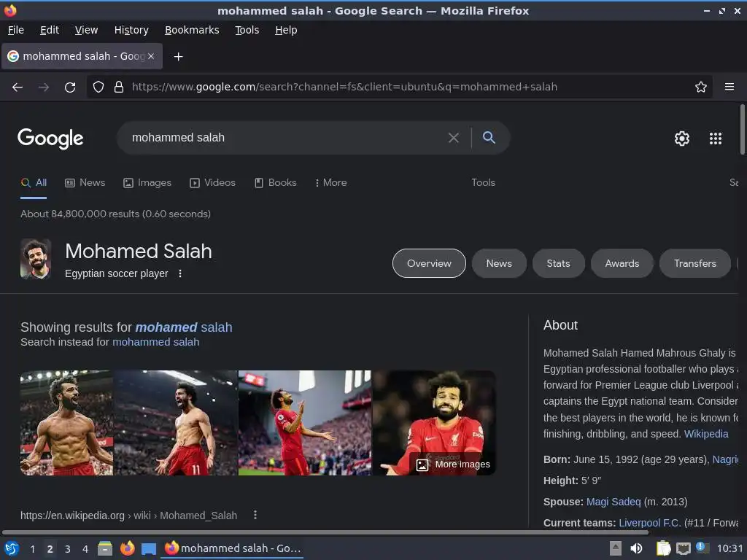Open the Help menu
The image size is (747, 560).
286,30
